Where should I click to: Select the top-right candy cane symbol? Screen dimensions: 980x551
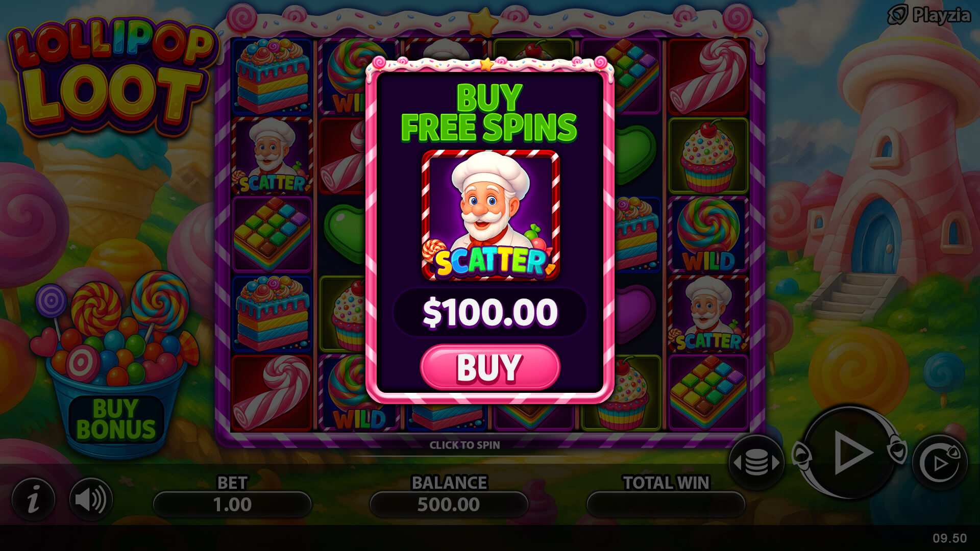click(x=708, y=76)
